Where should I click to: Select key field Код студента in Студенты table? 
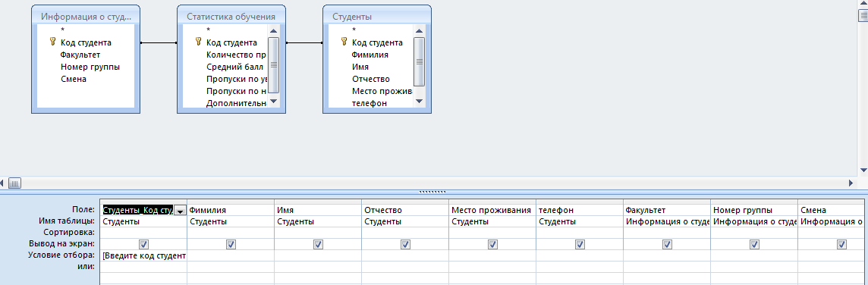[x=377, y=42]
